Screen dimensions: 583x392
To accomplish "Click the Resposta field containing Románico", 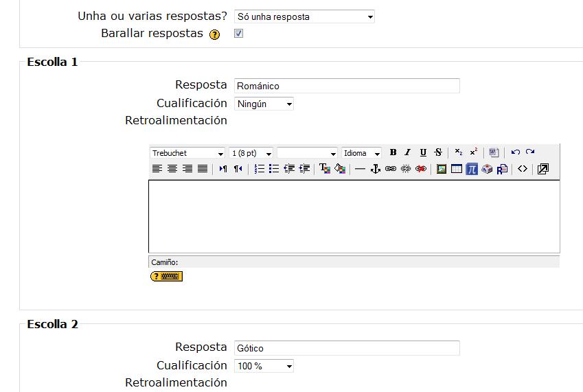I will [347, 86].
